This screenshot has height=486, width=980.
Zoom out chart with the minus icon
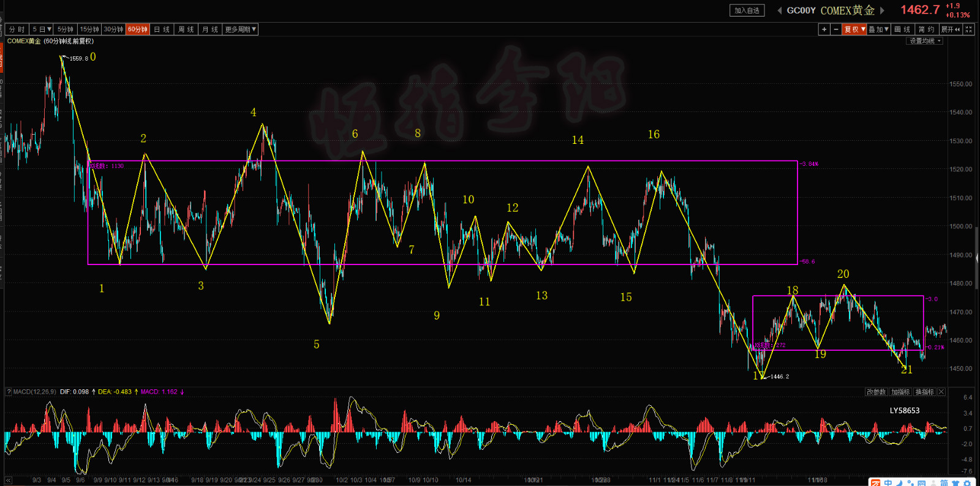coord(836,29)
